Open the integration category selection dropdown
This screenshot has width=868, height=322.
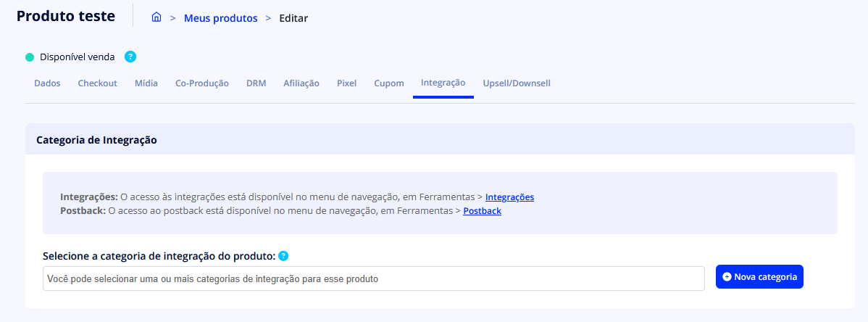(373, 278)
